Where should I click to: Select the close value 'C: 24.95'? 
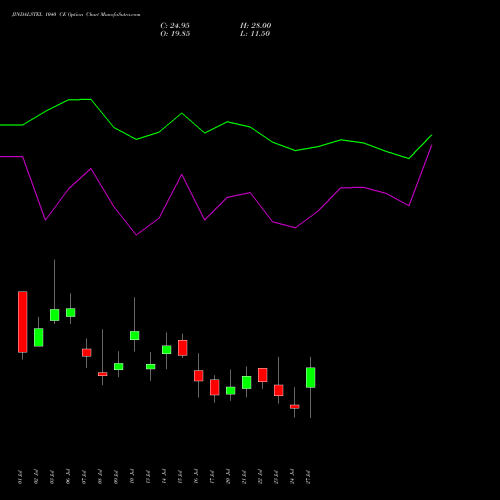[x=175, y=26]
